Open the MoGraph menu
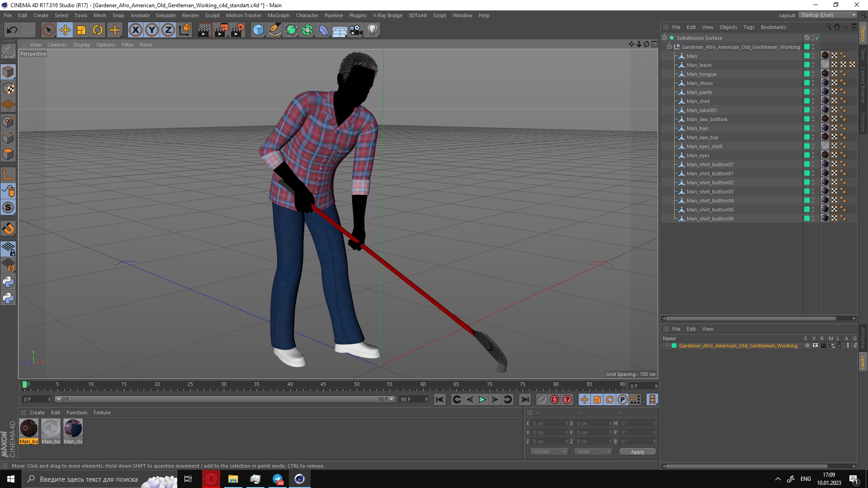This screenshot has height=488, width=868. click(x=278, y=15)
